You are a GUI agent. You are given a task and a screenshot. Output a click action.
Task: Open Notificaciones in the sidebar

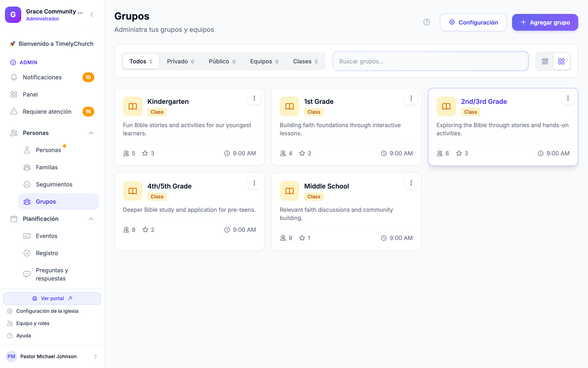tap(52, 77)
